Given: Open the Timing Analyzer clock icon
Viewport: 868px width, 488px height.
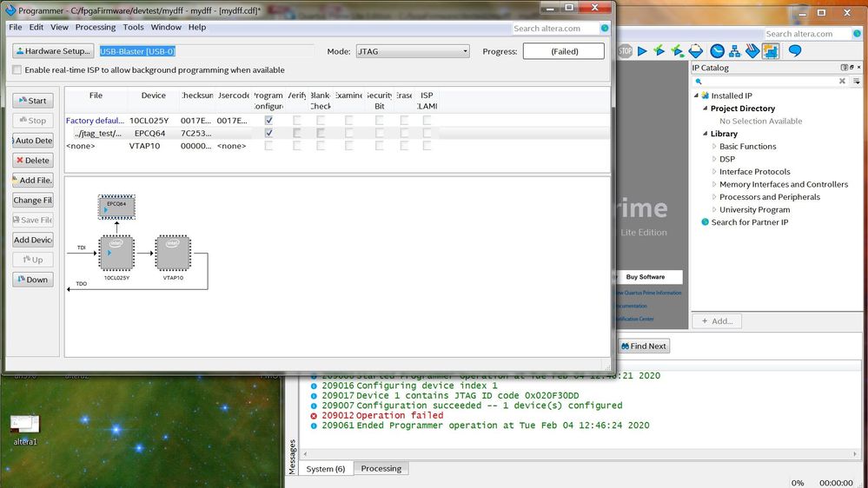Looking at the screenshot, I should tap(718, 51).
